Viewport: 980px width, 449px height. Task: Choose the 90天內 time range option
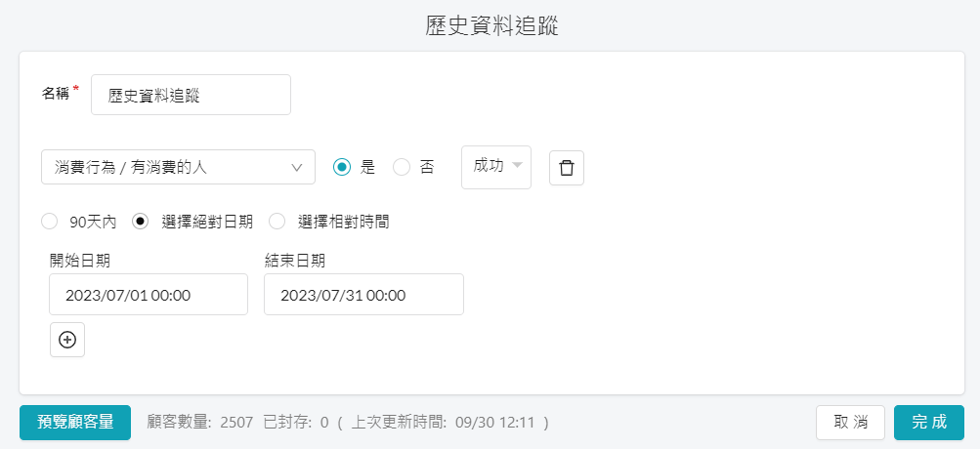(49, 222)
